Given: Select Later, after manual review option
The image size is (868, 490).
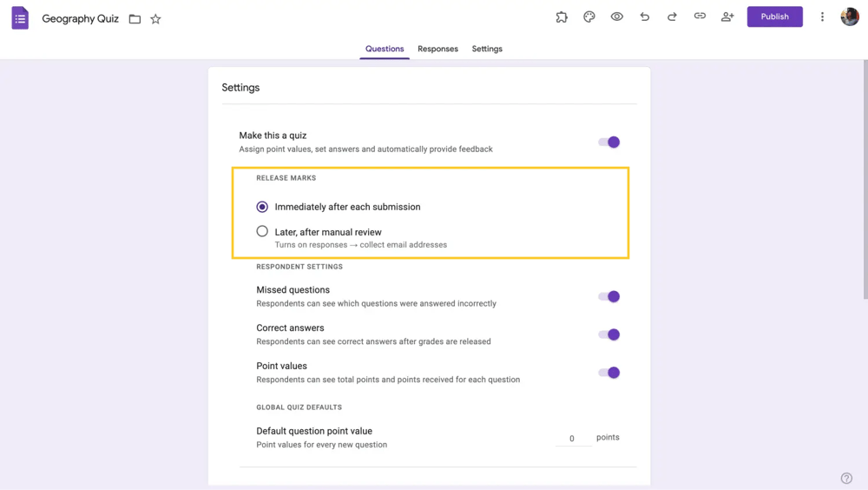Looking at the screenshot, I should pyautogui.click(x=262, y=232).
